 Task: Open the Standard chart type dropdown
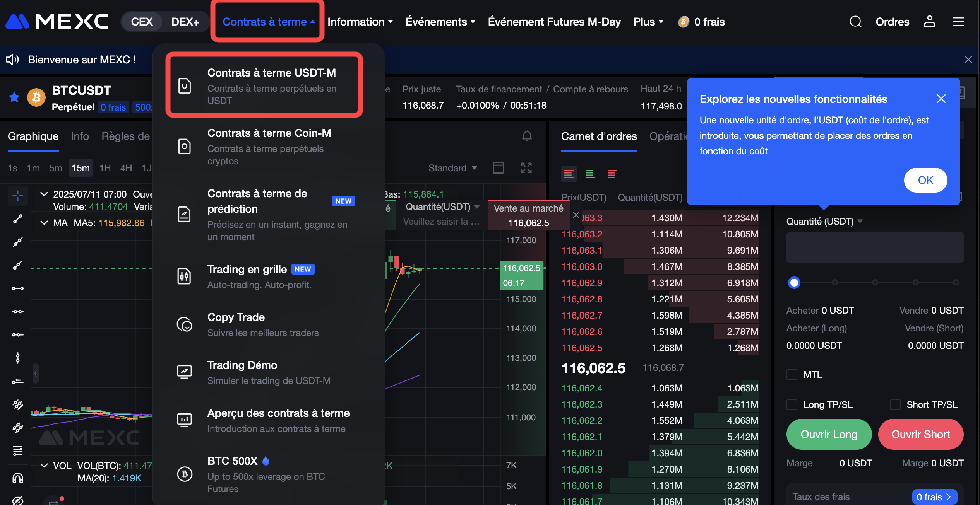pyautogui.click(x=452, y=168)
